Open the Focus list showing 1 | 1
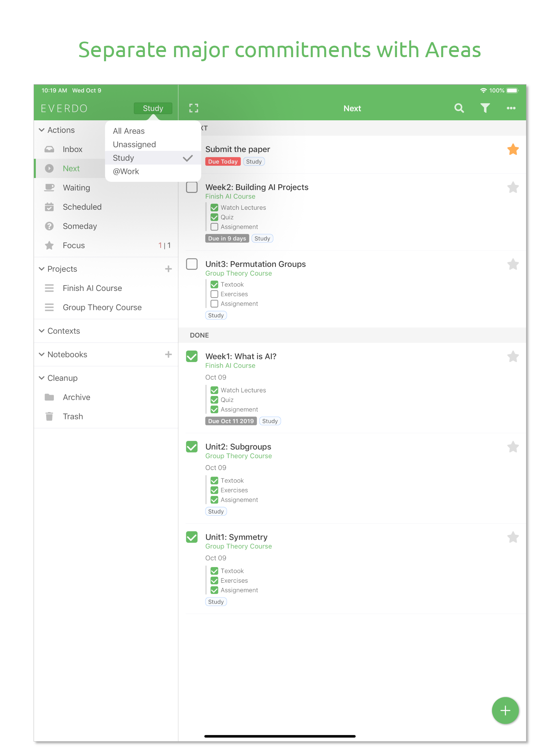This screenshot has width=560, height=747. tap(106, 246)
